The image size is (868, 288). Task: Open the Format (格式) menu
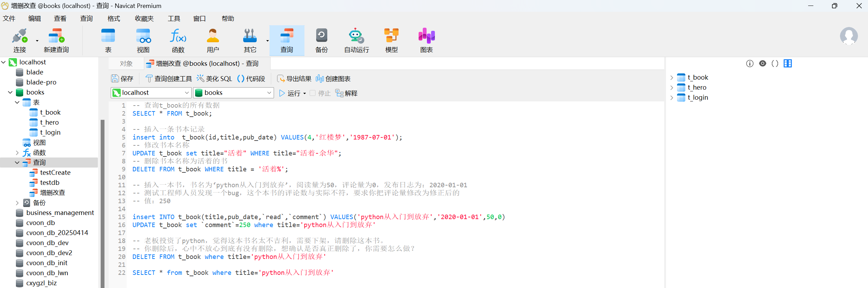point(113,18)
